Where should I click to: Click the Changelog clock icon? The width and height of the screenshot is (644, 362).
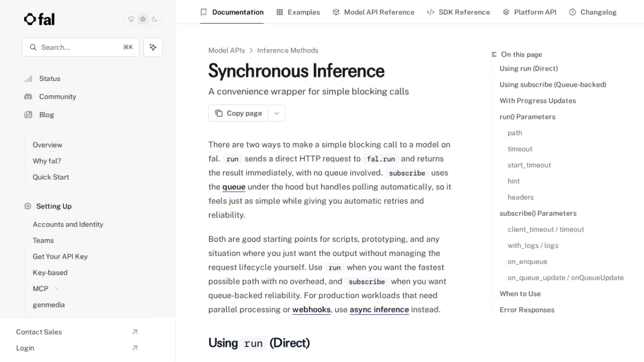(572, 12)
